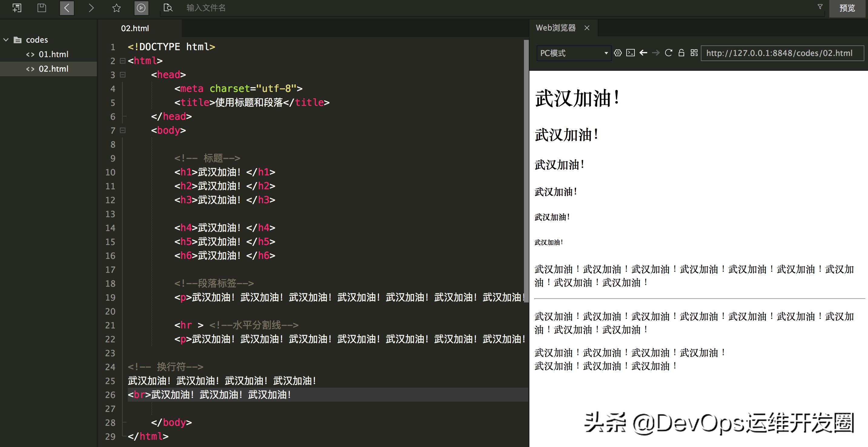Save the current file with the save icon
Viewport: 868px width, 447px height.
coord(41,8)
